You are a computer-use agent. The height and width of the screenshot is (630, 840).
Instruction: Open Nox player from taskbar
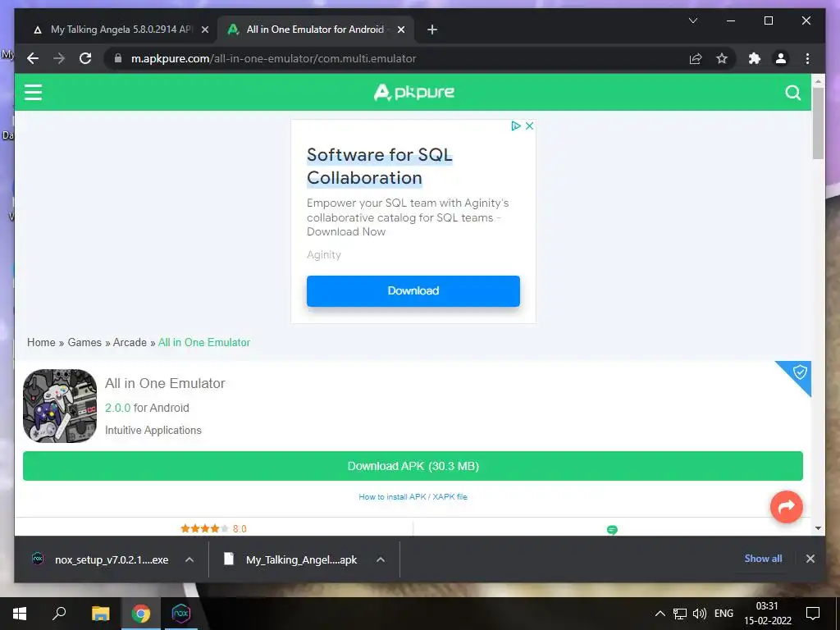point(181,614)
